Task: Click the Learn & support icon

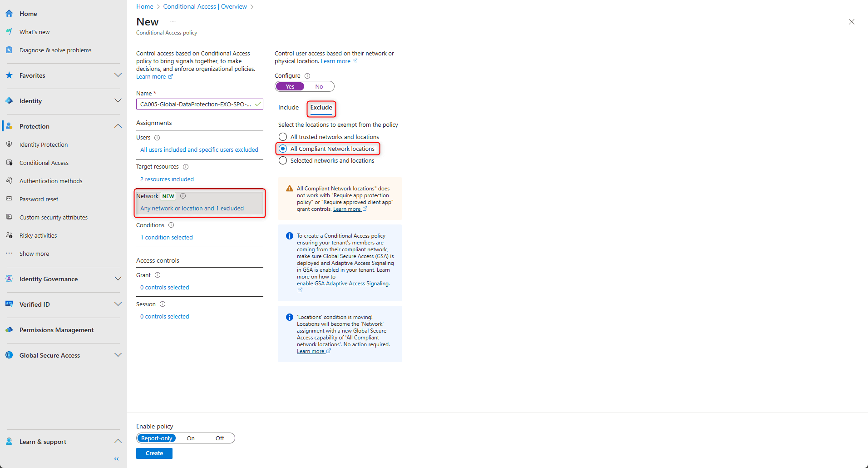Action: [9, 442]
